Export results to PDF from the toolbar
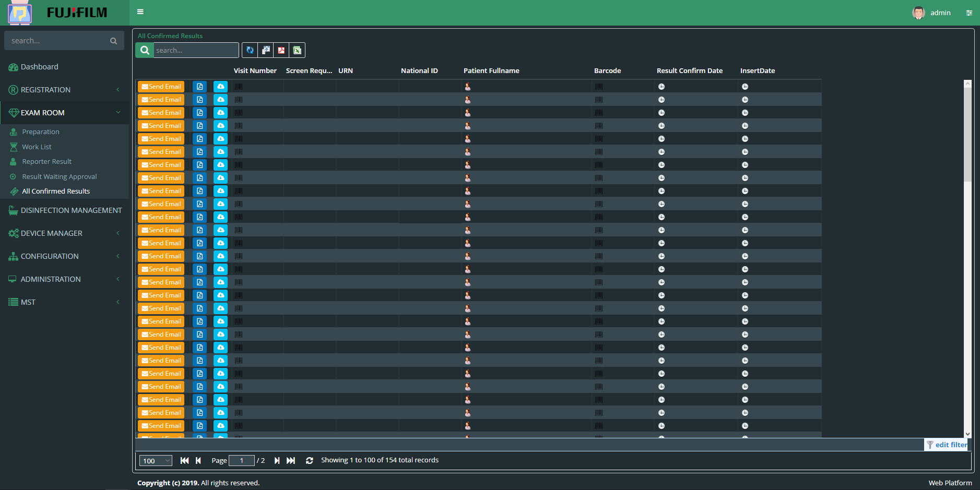This screenshot has height=490, width=980. [281, 50]
